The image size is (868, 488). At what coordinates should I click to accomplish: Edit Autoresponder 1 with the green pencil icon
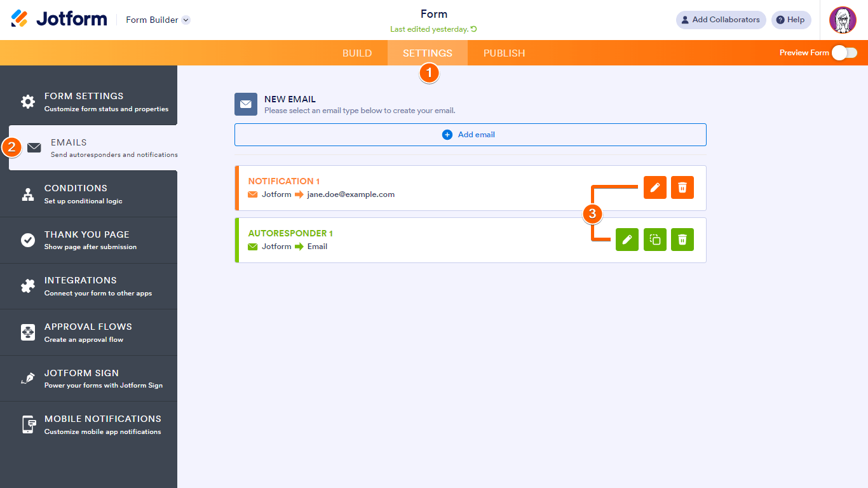(627, 240)
